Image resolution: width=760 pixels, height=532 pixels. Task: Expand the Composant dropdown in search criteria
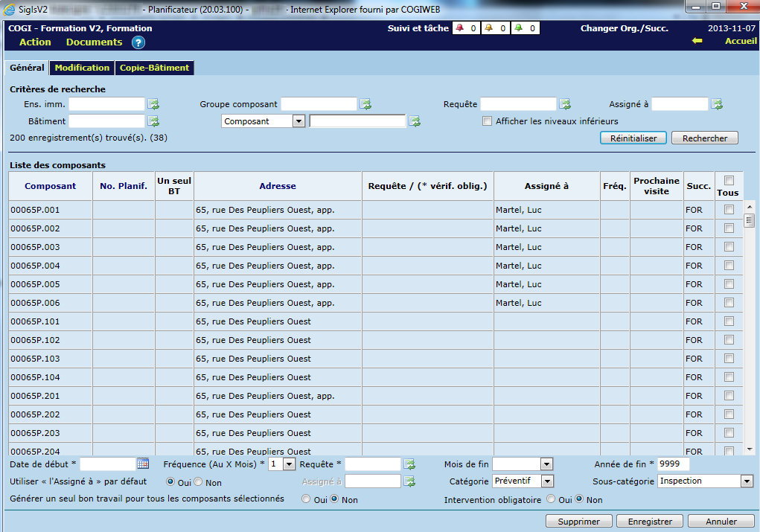click(x=298, y=121)
